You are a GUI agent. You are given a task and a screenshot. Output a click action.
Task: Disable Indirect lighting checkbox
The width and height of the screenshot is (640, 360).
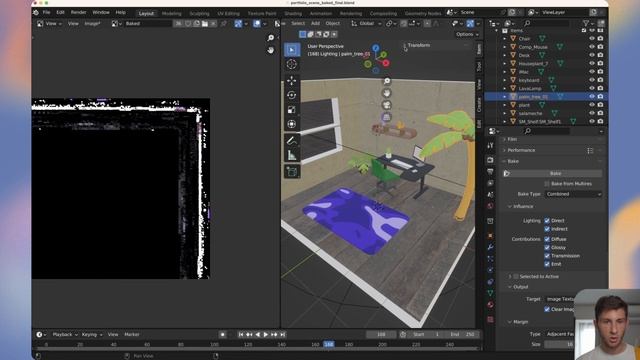pyautogui.click(x=547, y=229)
